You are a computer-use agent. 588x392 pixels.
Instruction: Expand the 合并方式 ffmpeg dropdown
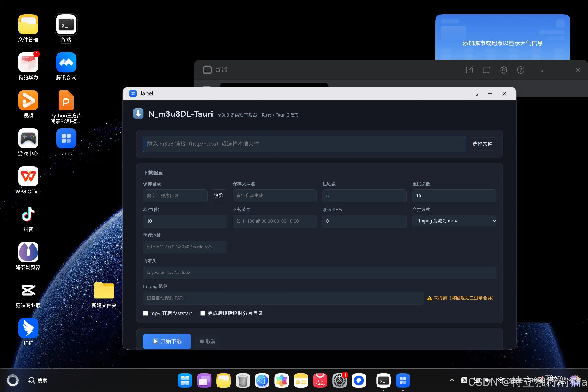[454, 221]
